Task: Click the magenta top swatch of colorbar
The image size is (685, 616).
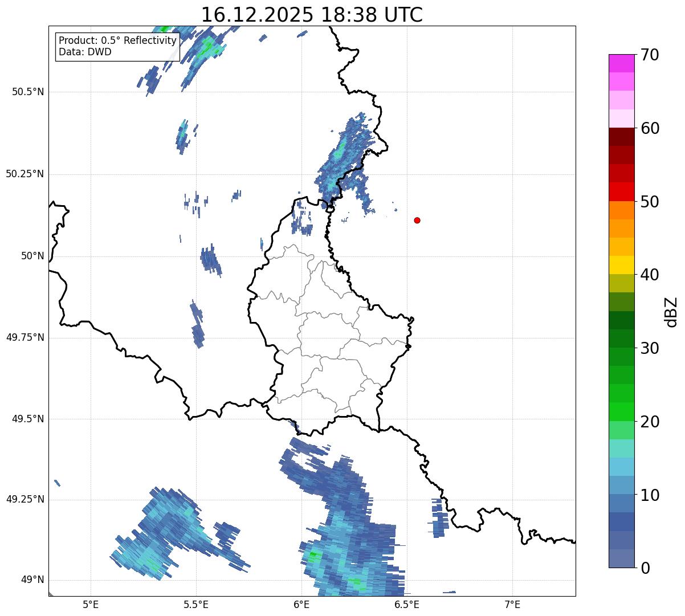Action: [x=621, y=63]
